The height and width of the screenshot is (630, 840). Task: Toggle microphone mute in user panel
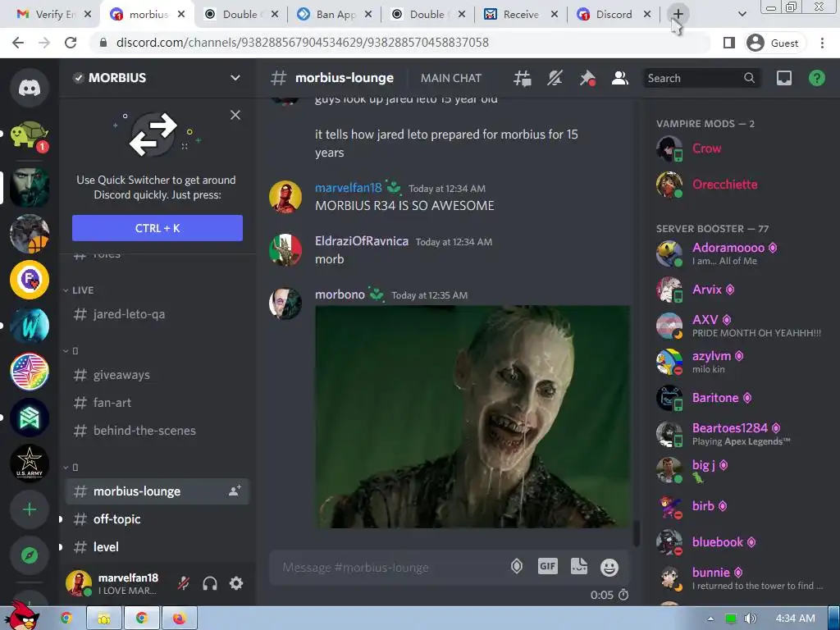point(184,583)
